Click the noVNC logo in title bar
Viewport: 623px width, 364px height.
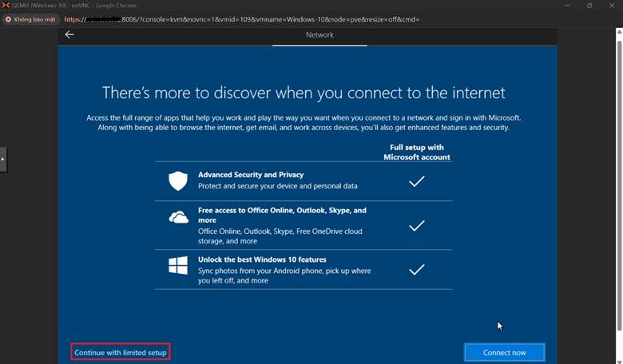(6, 5)
